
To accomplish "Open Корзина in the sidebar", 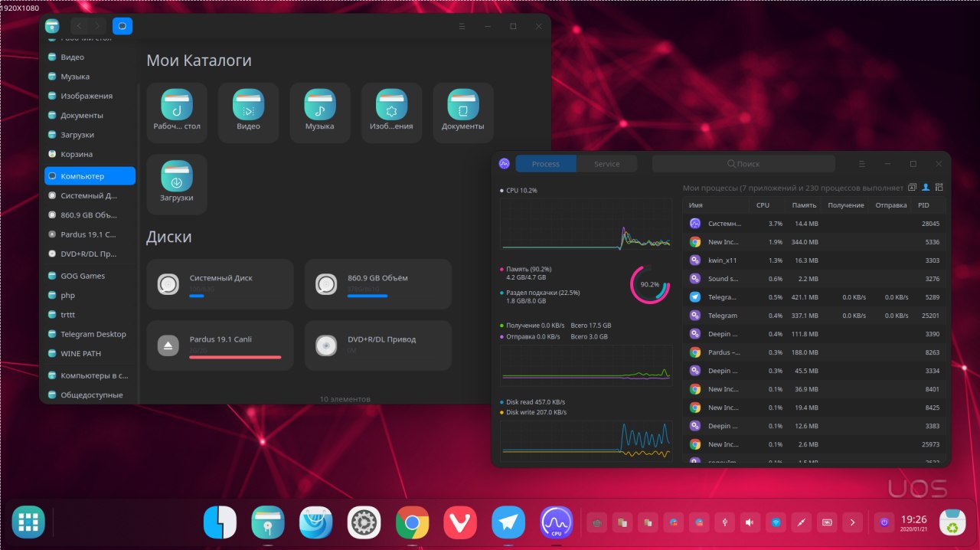I will tap(90, 154).
